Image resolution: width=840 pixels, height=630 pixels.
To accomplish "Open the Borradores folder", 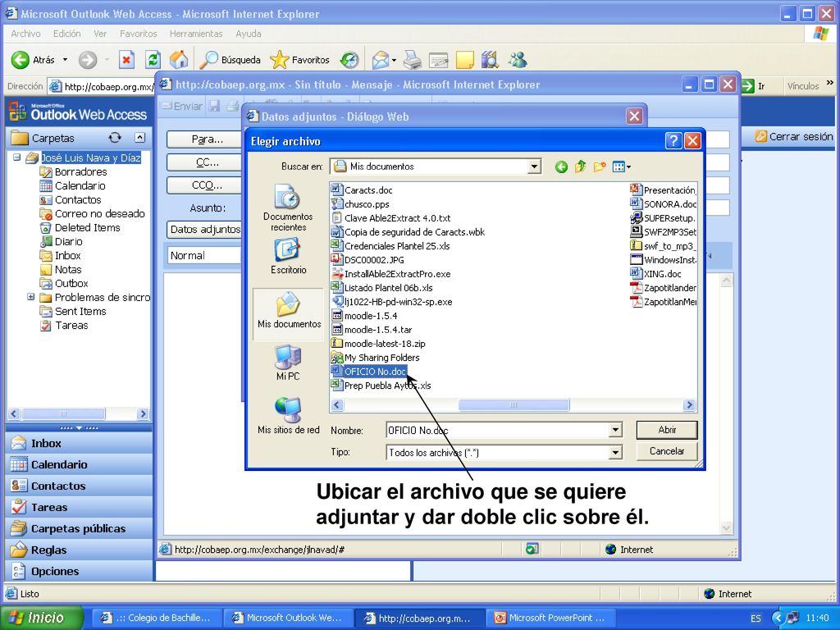I will [74, 172].
